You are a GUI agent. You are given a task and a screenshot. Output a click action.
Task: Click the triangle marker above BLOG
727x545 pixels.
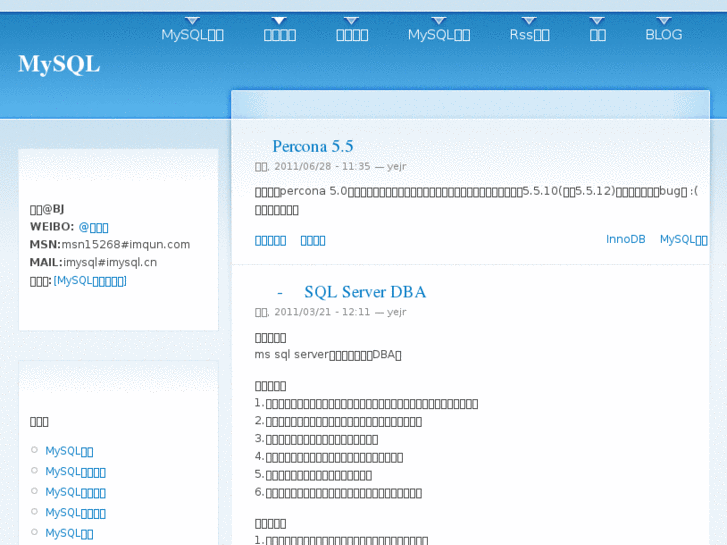click(664, 21)
